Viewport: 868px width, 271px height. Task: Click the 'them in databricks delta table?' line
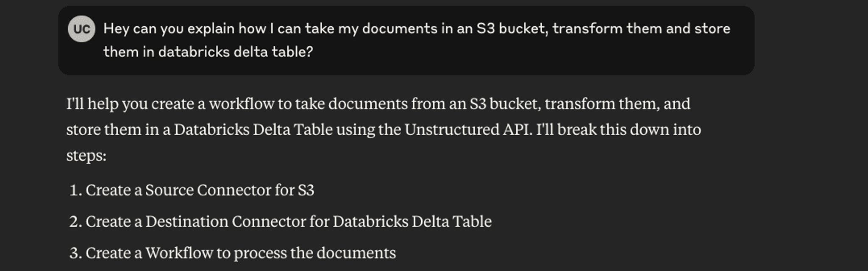[208, 52]
